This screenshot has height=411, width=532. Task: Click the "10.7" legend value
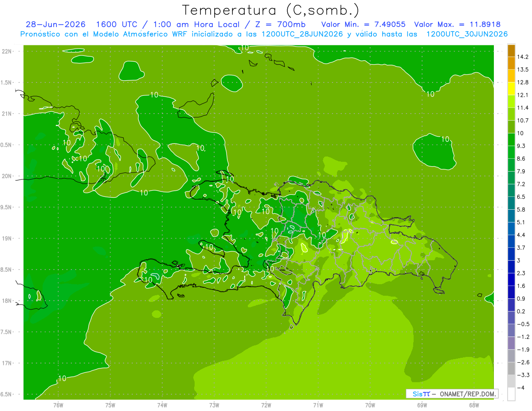point(523,121)
